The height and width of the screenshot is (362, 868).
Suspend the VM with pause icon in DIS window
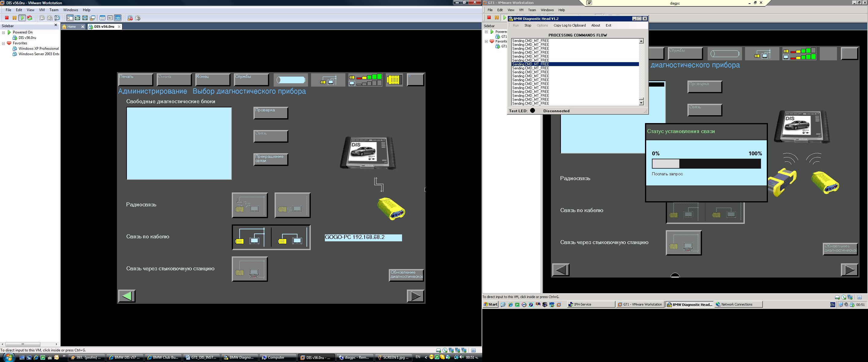pos(14,18)
